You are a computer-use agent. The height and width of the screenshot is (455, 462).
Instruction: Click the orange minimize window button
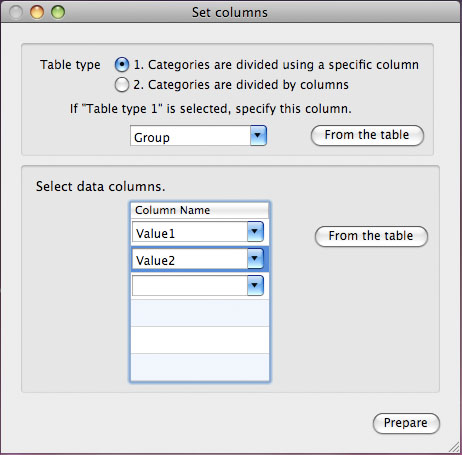pos(37,12)
